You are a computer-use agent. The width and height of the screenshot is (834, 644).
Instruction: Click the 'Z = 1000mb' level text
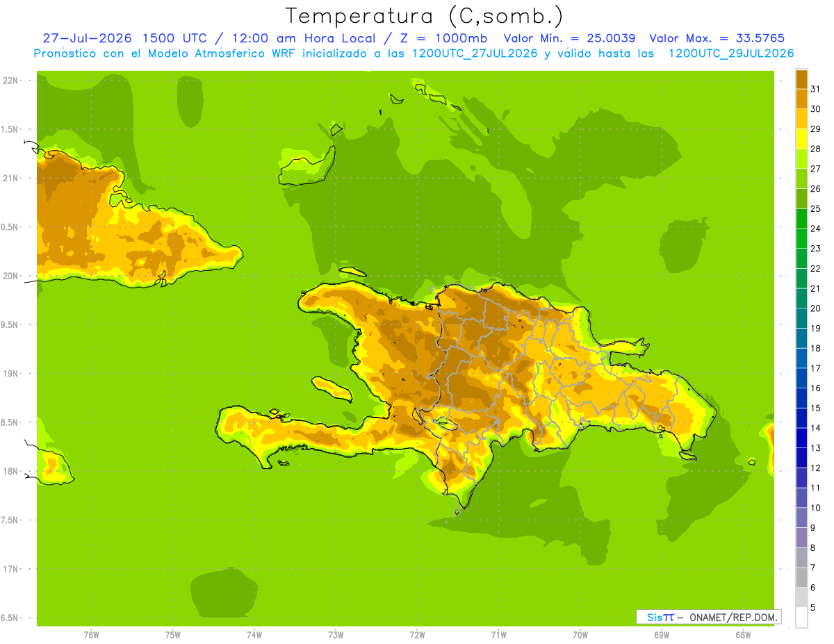[443, 38]
